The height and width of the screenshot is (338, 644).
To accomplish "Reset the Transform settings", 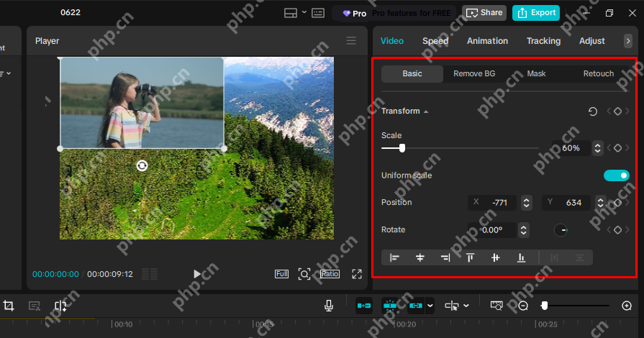I will [x=592, y=111].
